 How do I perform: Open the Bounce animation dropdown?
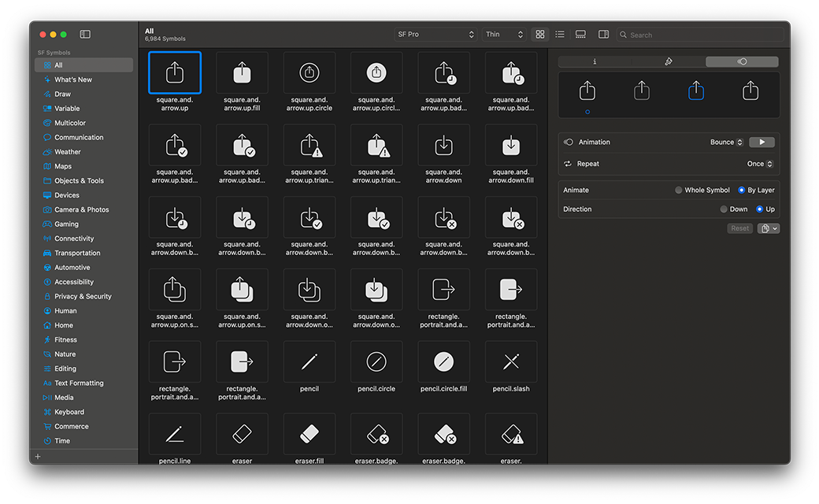(x=726, y=143)
